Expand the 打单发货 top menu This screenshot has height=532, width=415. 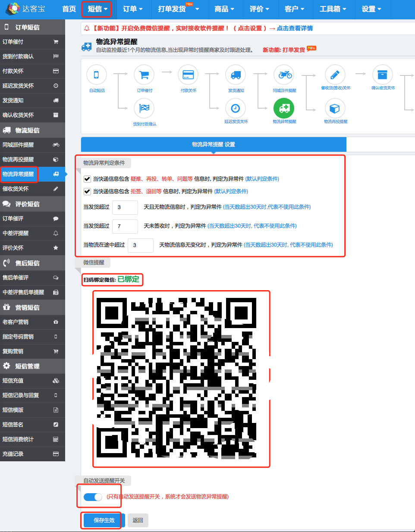(179, 9)
